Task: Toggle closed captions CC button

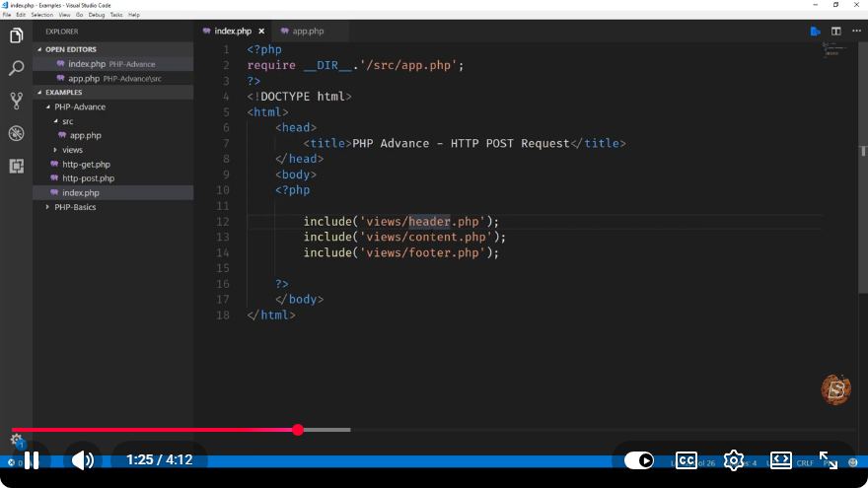Action: tap(686, 460)
